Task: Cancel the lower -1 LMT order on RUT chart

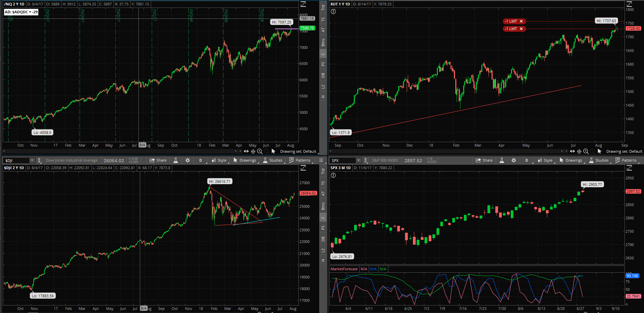Action: pyautogui.click(x=521, y=29)
